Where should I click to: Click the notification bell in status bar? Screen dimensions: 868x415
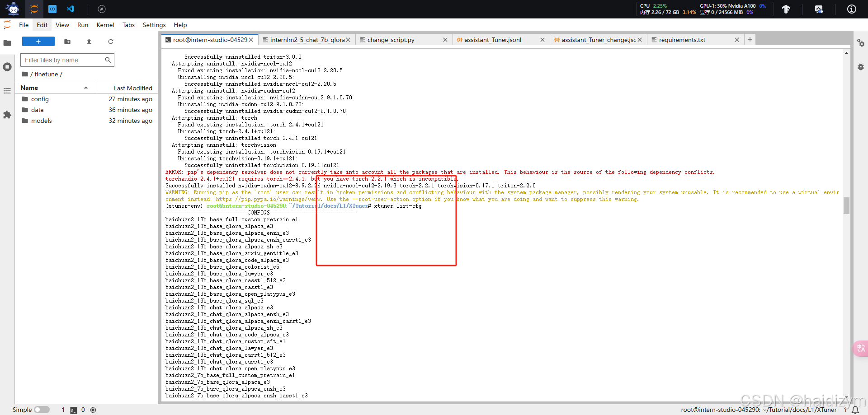pyautogui.click(x=855, y=410)
